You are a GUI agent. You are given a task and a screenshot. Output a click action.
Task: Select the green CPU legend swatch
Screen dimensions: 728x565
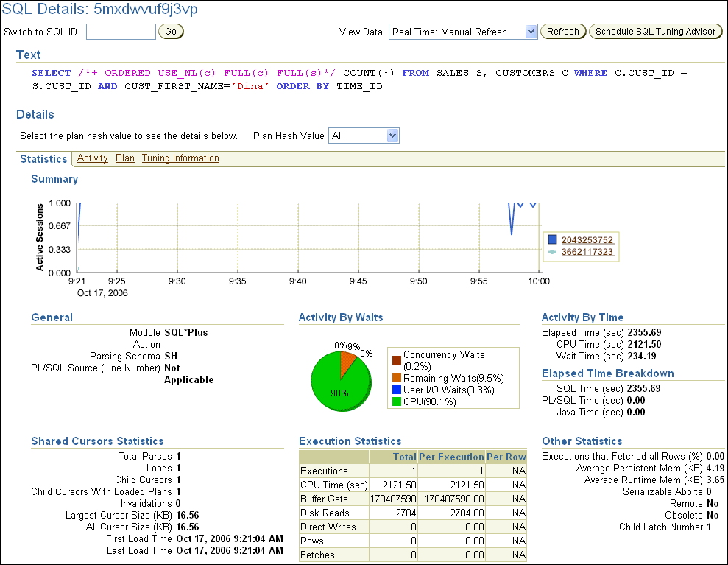pos(397,401)
